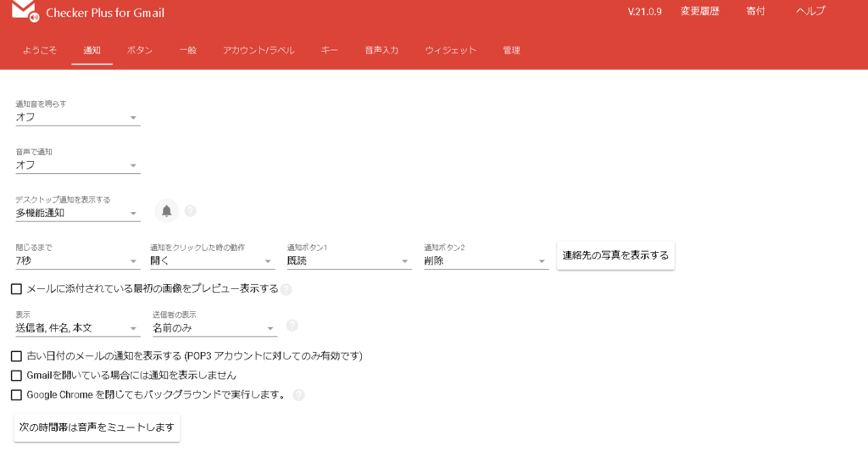Open help icon next to the bell button
Image resolution: width=868 pixels, height=452 pixels.
tap(191, 211)
